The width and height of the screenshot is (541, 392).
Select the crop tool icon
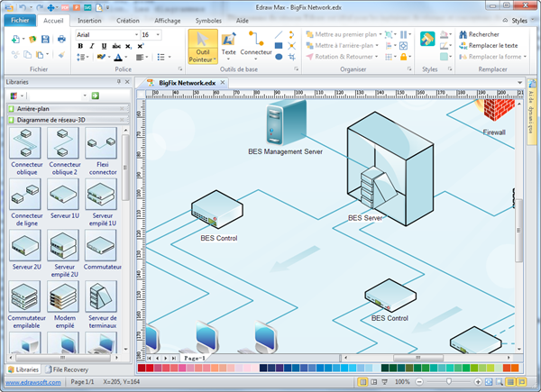pos(292,57)
